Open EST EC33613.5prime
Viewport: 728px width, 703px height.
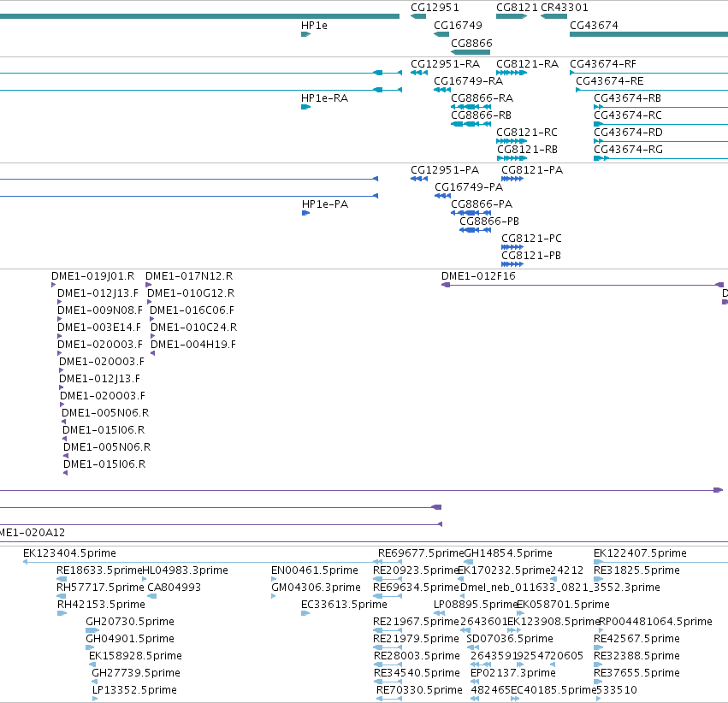pyautogui.click(x=344, y=606)
